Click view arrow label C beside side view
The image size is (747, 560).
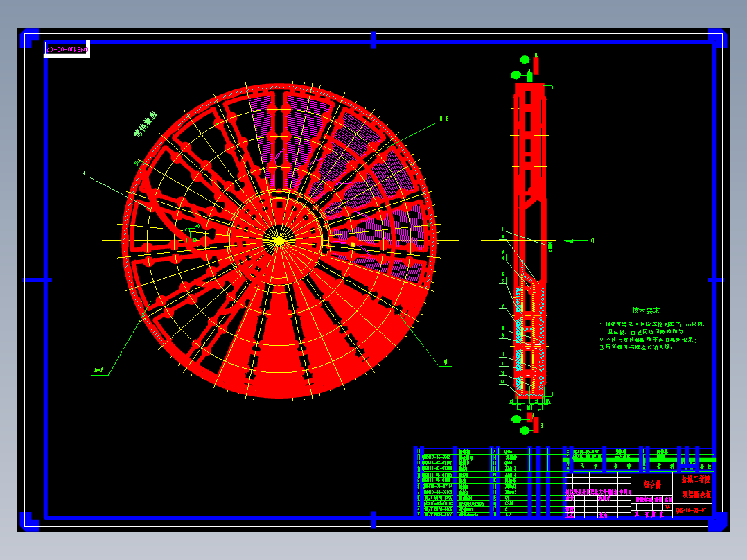[592, 240]
